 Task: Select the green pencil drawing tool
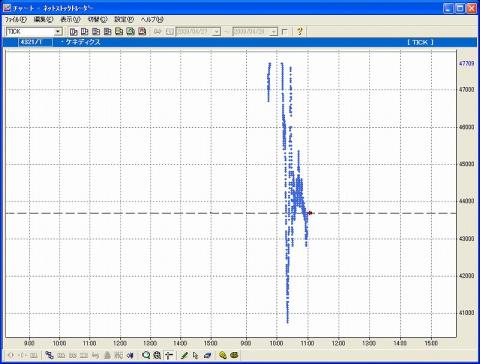184,355
